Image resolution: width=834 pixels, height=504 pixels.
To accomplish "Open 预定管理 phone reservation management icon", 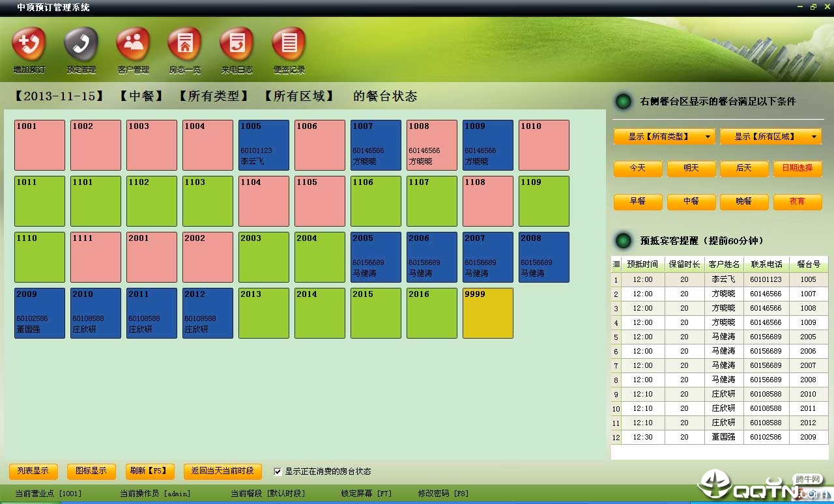I will click(x=81, y=45).
